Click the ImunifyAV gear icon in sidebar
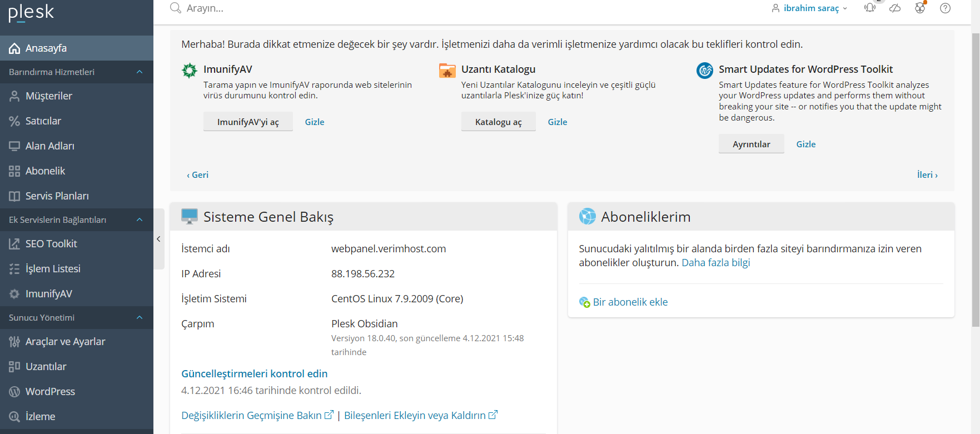Image resolution: width=980 pixels, height=434 pixels. point(14,294)
